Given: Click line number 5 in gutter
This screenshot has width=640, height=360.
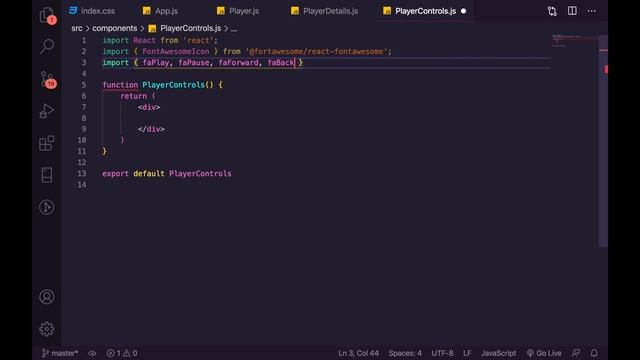Looking at the screenshot, I should coord(84,85).
